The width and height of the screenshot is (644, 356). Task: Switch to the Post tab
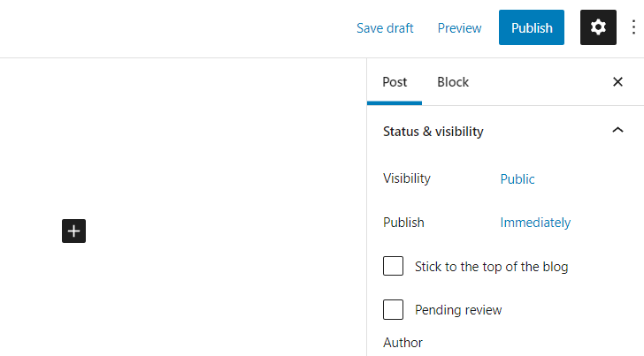pos(395,82)
